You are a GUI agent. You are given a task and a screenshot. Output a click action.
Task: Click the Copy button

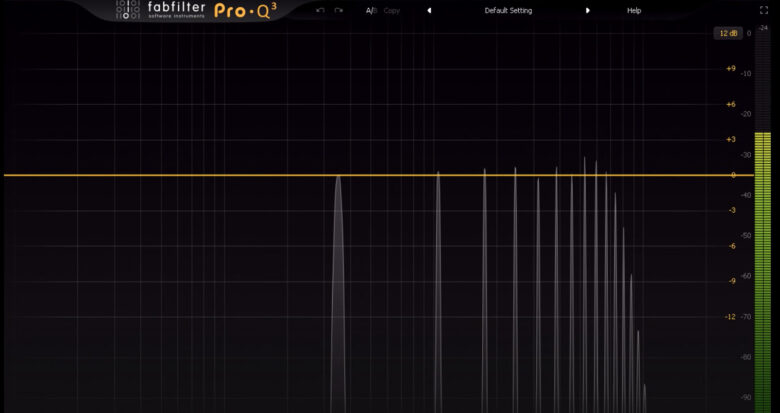coord(391,10)
